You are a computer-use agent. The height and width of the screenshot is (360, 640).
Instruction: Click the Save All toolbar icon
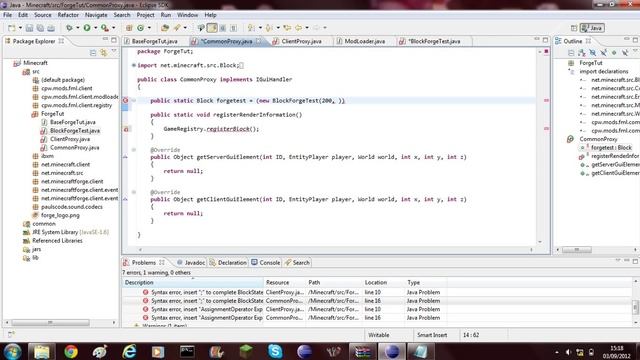40,28
